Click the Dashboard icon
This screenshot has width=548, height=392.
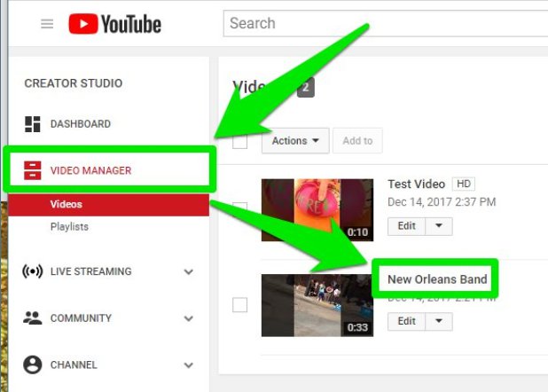click(x=33, y=124)
